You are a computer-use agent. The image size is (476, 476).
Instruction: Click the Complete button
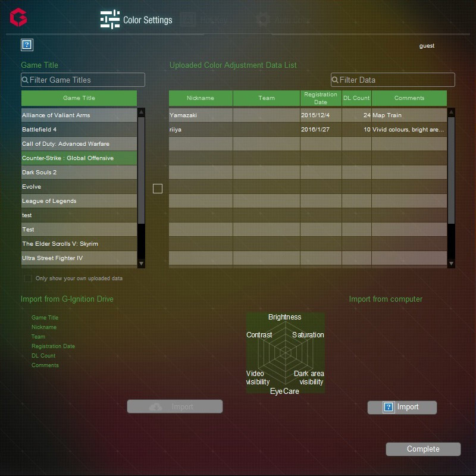pyautogui.click(x=423, y=449)
